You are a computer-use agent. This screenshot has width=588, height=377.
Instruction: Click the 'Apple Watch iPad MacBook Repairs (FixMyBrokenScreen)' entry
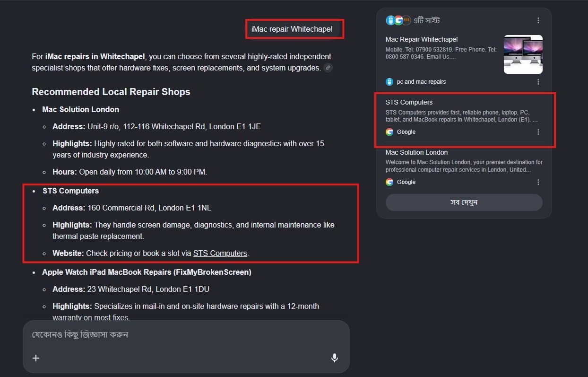(x=147, y=272)
